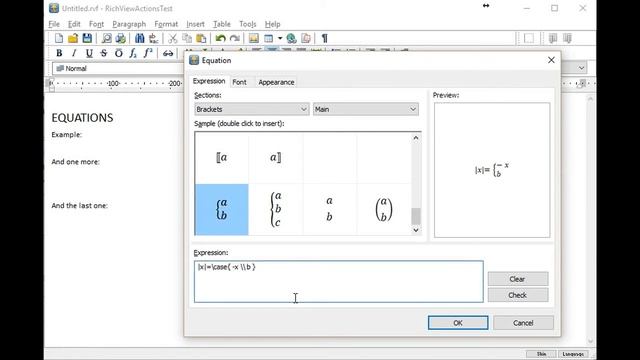Click the glasses icon in the formatting toolbar
This screenshot has height=360, width=640.
(168, 53)
